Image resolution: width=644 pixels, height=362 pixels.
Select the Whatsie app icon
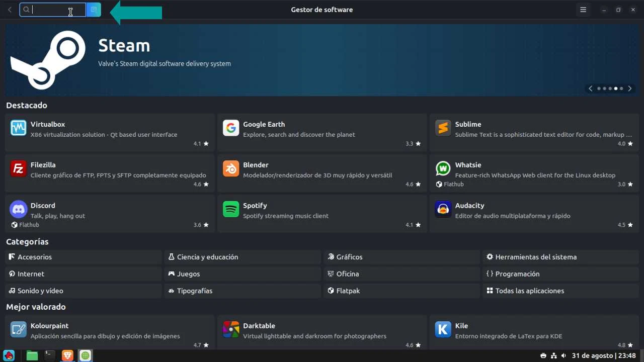(x=443, y=169)
